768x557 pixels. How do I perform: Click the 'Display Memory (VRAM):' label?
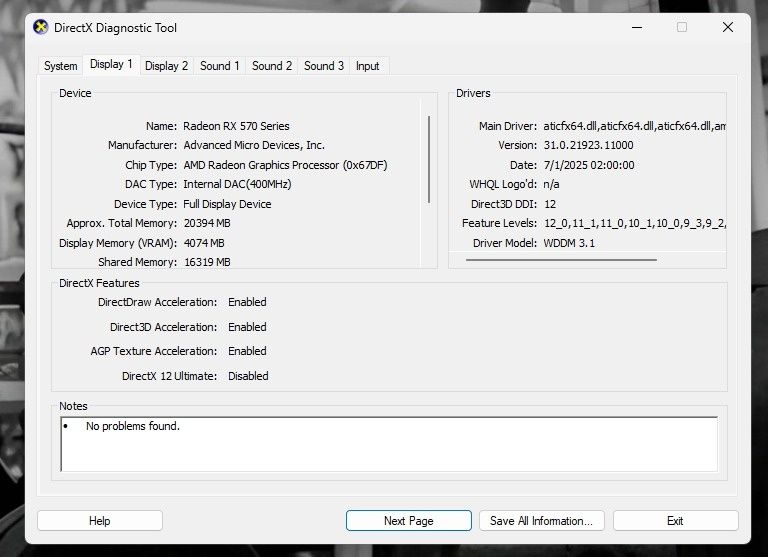(118, 243)
